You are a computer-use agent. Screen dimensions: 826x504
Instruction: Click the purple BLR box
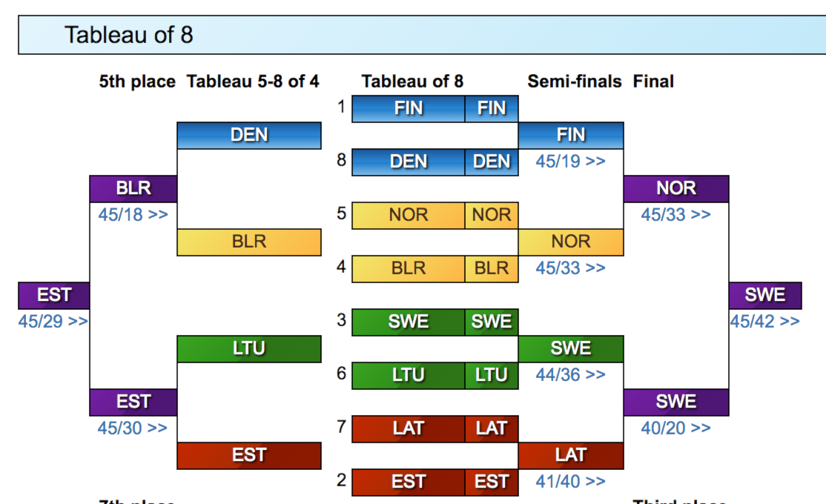tap(133, 189)
